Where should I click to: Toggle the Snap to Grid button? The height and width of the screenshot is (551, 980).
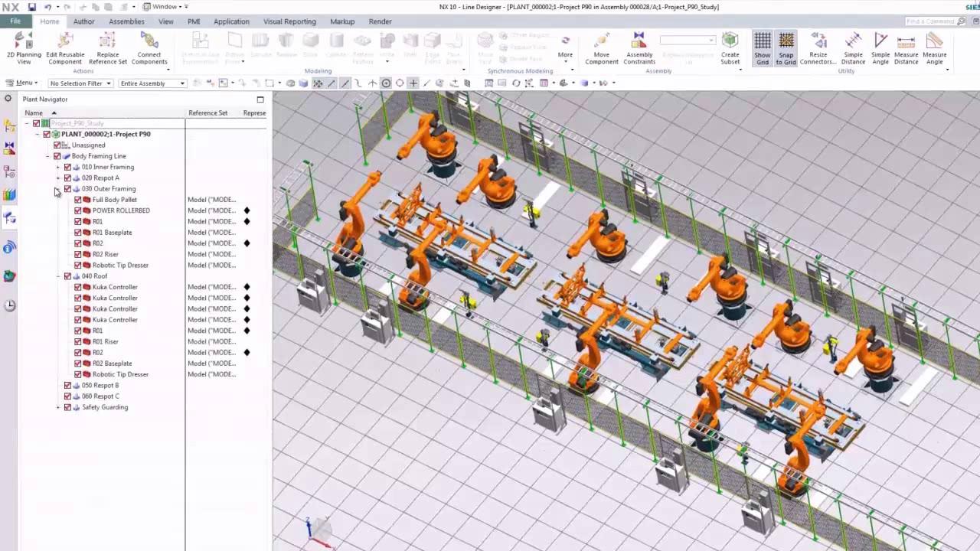pos(786,47)
